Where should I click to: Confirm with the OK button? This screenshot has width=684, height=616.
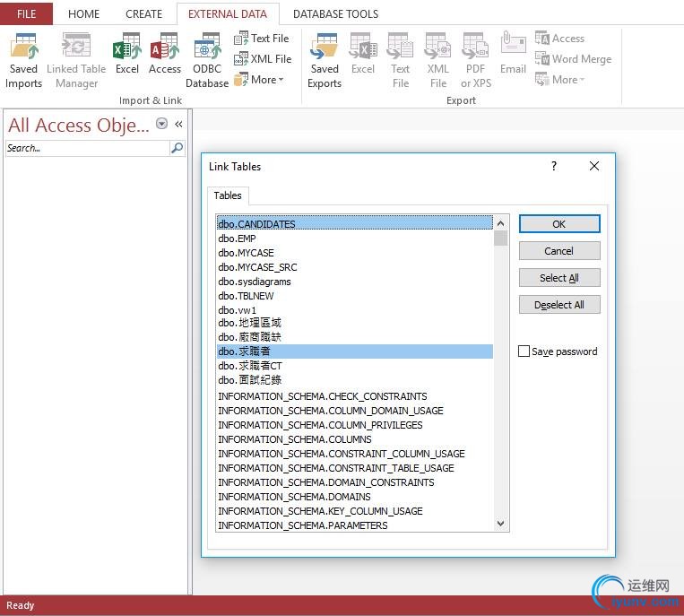tap(559, 224)
